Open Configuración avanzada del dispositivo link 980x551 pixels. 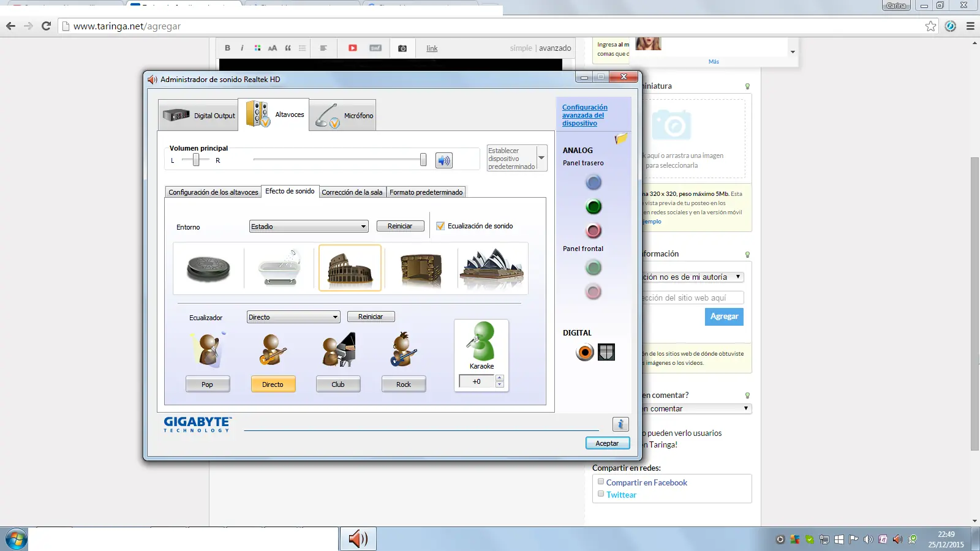[x=585, y=115]
